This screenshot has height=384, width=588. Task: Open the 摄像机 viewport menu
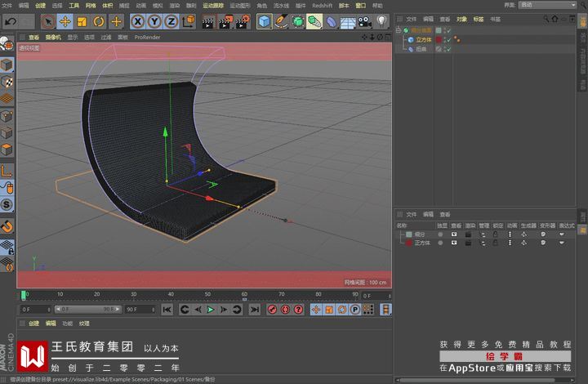(x=53, y=37)
